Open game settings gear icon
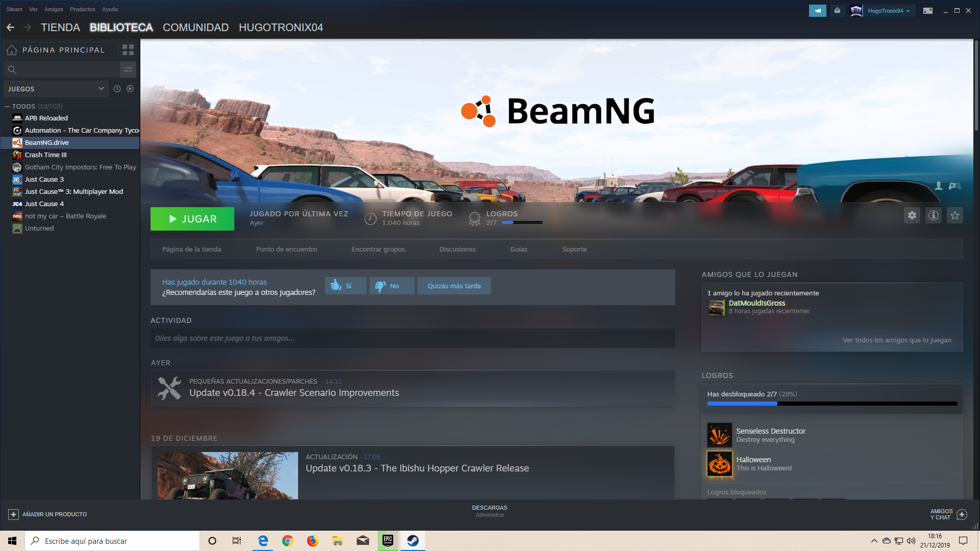Screen dimensions: 980x551 point(912,216)
